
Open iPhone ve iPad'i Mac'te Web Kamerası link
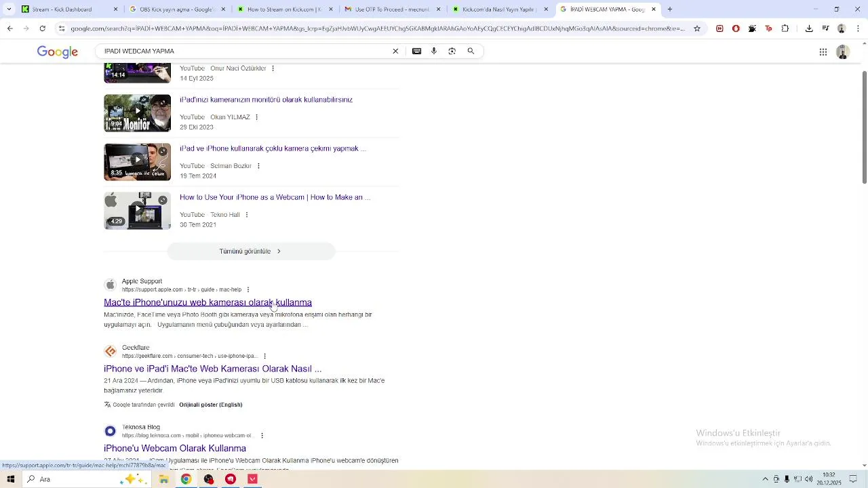[x=212, y=369]
